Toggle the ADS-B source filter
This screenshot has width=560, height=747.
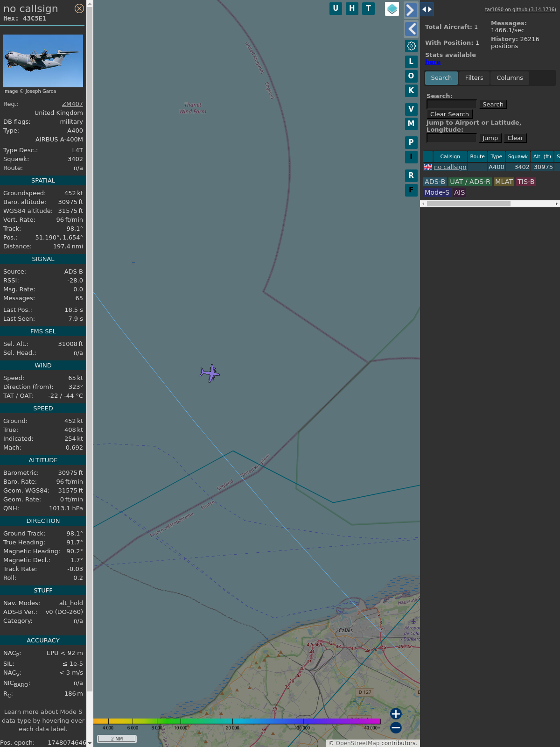(434, 182)
